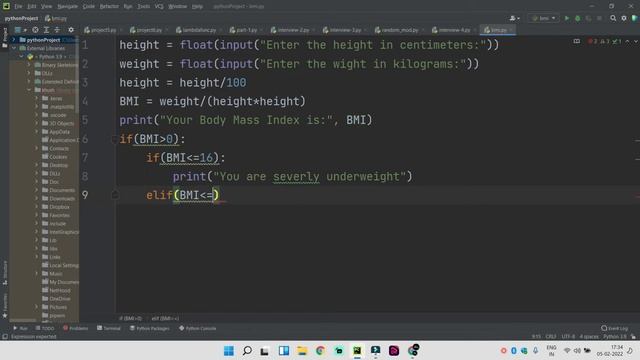Open Project panel options gear icon

pyautogui.click(x=71, y=30)
